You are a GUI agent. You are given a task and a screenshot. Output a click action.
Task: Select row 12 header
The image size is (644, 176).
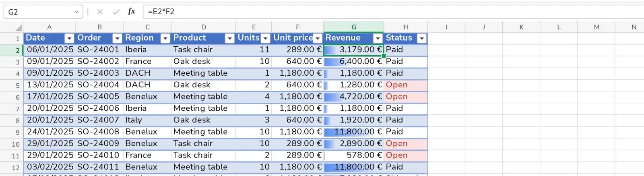(x=12, y=168)
